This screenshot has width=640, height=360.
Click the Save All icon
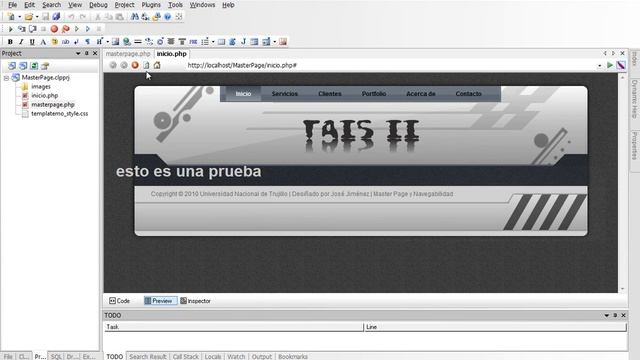coord(56,17)
